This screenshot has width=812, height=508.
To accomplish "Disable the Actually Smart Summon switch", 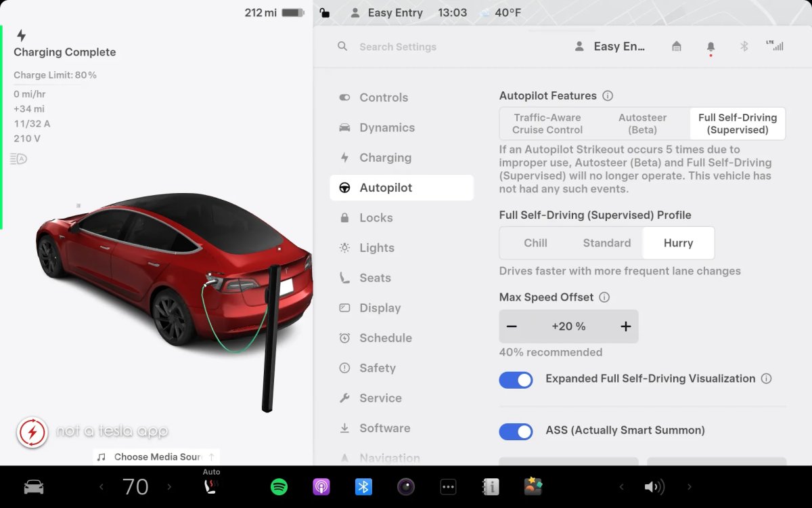I will click(x=516, y=431).
